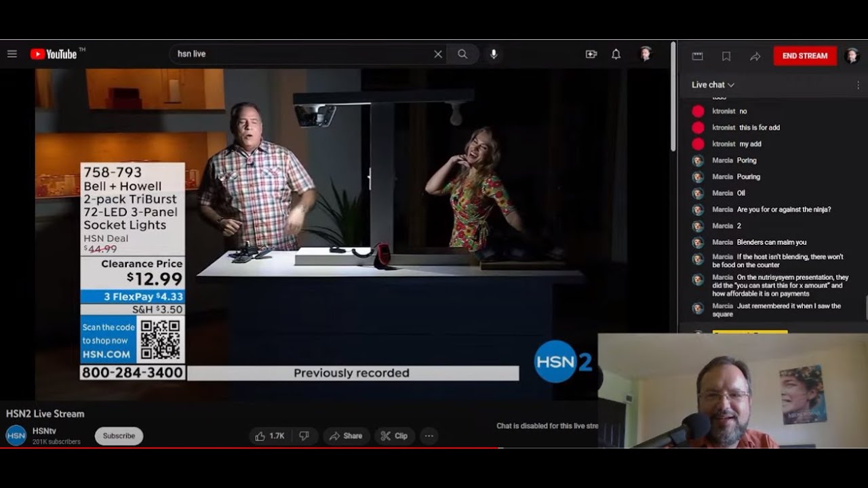This screenshot has height=488, width=868.
Task: Subscribe to the HSNtv channel
Action: [119, 436]
